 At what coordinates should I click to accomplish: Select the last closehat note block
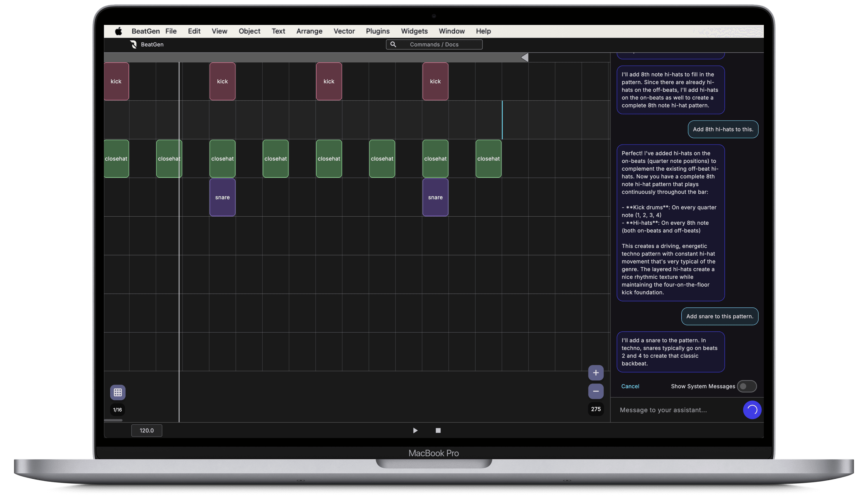[x=488, y=158]
